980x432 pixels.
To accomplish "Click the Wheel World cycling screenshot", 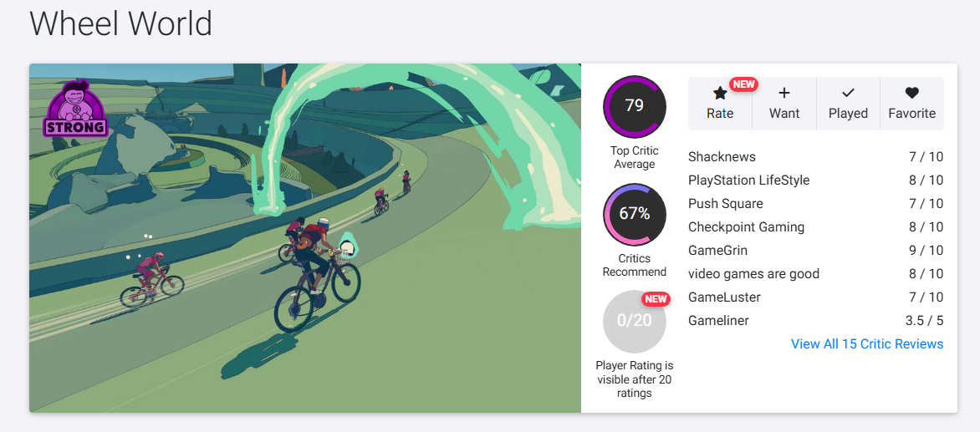I will 305,238.
